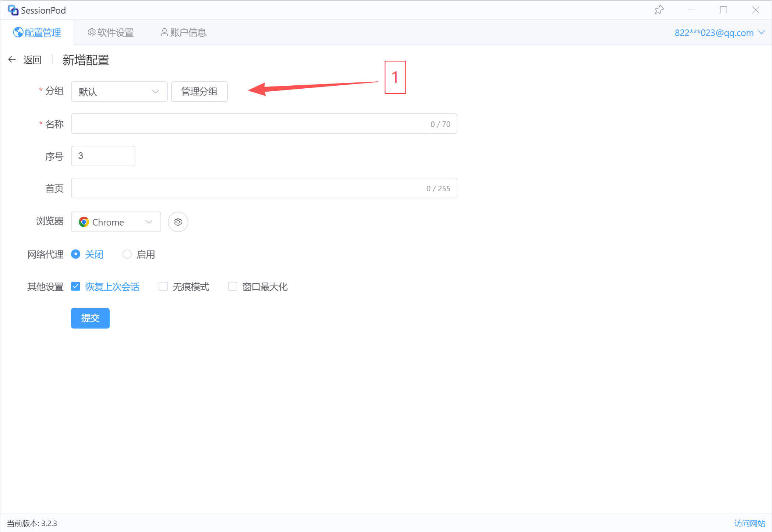Check the 窗口最大化 option

pos(233,286)
